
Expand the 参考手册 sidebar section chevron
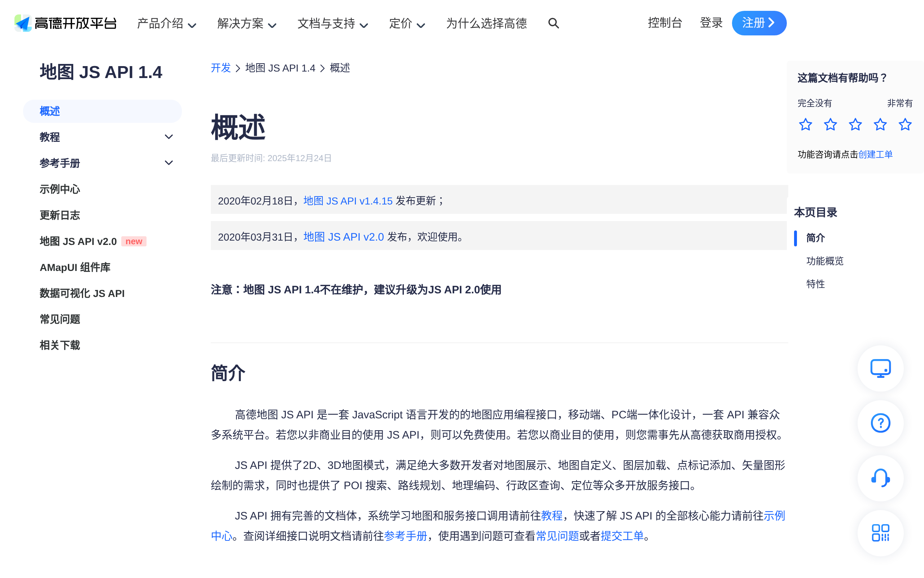tap(169, 163)
